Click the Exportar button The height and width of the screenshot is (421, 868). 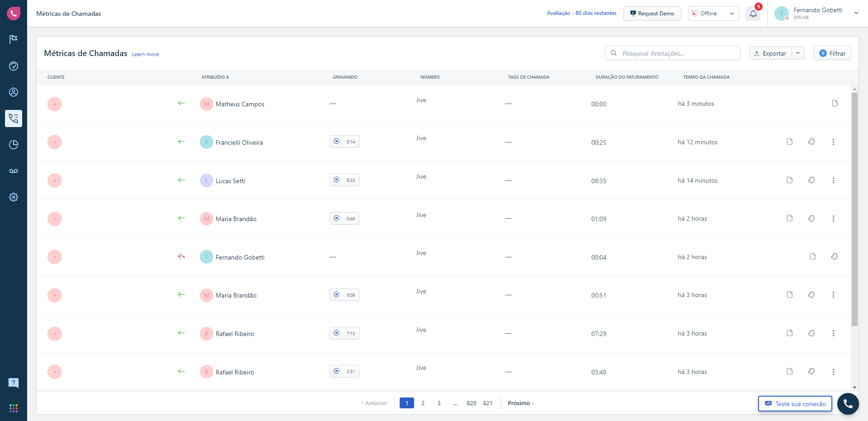pyautogui.click(x=771, y=53)
